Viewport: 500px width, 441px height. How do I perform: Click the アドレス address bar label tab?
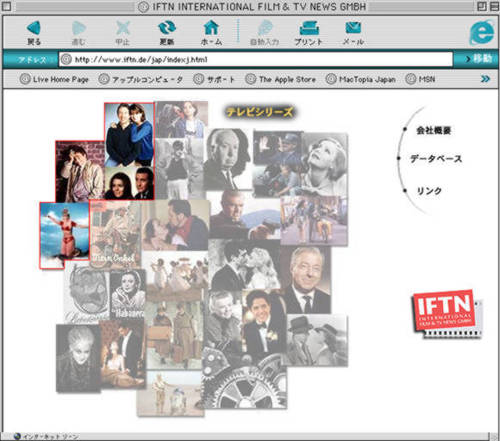click(31, 59)
